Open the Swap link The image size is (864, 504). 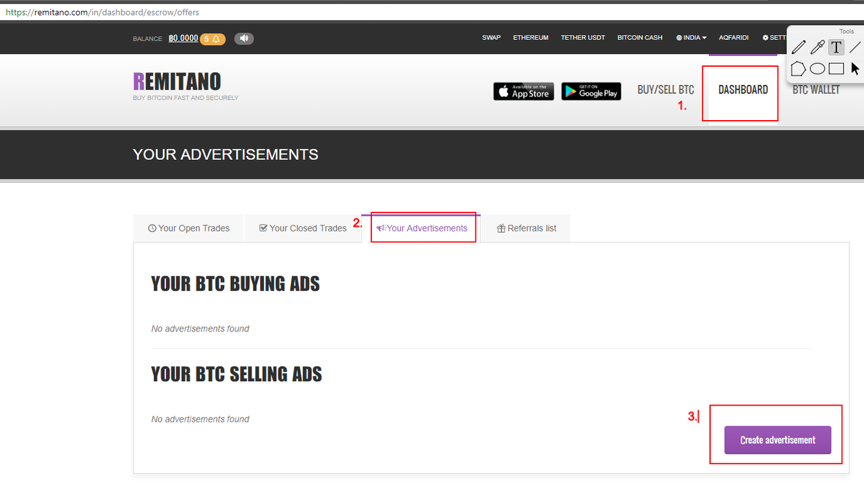(x=491, y=38)
